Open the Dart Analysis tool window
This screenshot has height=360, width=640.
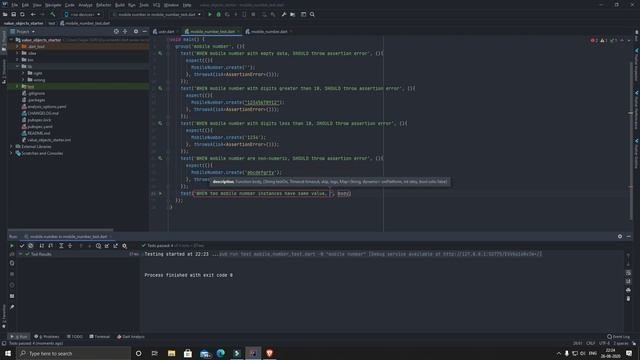pyautogui.click(x=131, y=337)
